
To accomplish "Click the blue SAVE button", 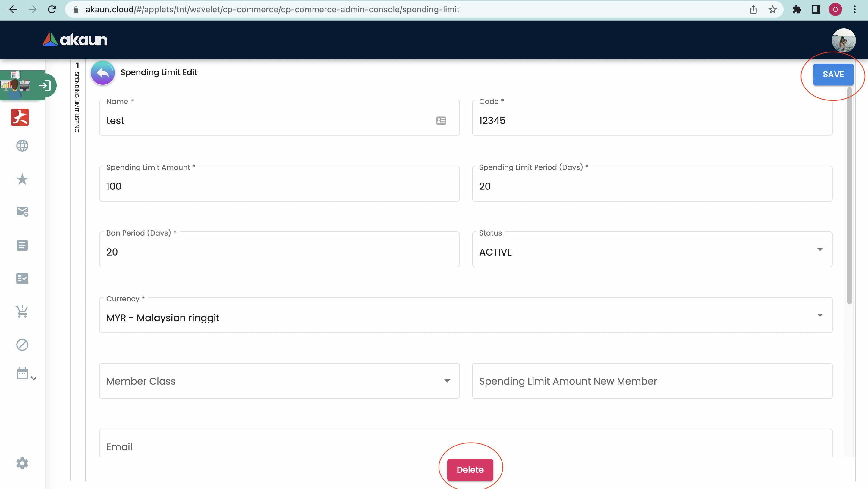I will (x=833, y=75).
